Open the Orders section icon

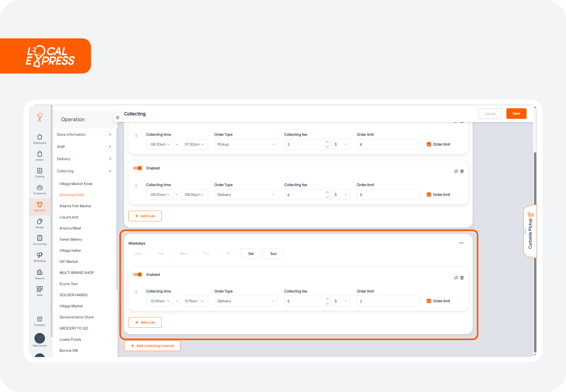[40, 154]
